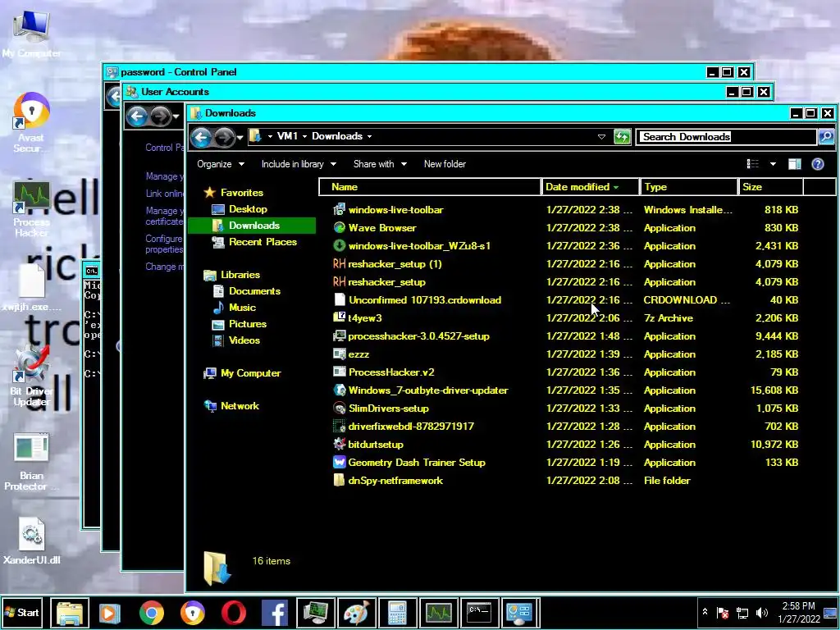The image size is (840, 630).
Task: Click the Start button
Action: tap(21, 612)
